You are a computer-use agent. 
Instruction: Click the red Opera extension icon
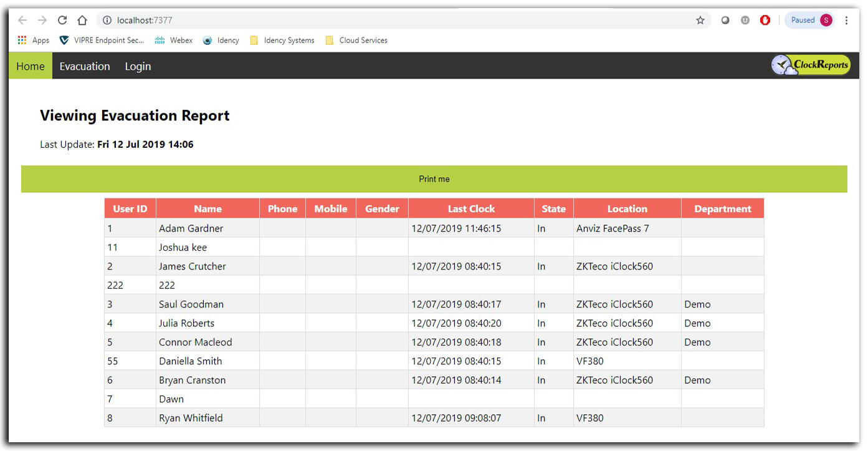coord(765,20)
